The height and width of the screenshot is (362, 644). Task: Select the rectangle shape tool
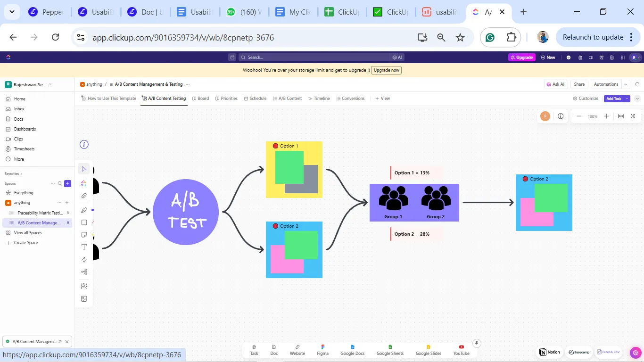tap(84, 222)
